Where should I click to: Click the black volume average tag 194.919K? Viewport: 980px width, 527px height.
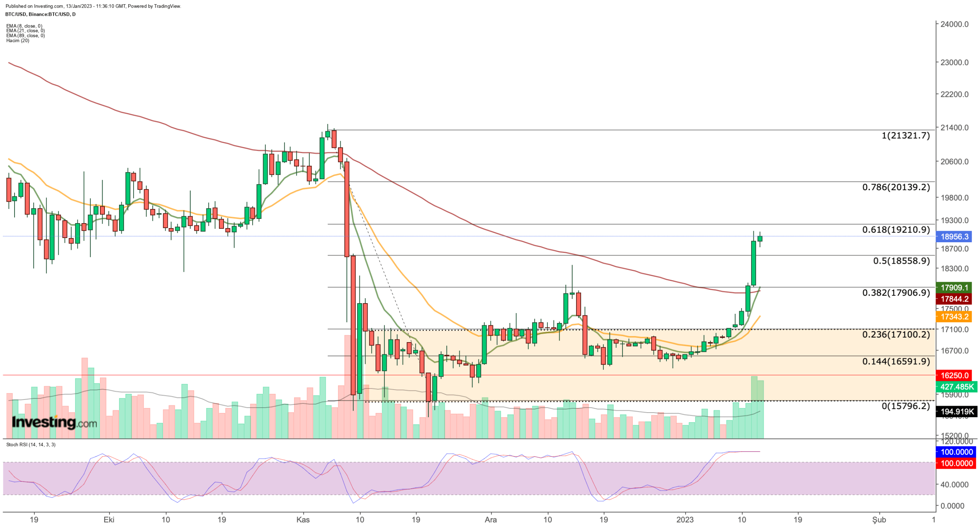pyautogui.click(x=956, y=411)
